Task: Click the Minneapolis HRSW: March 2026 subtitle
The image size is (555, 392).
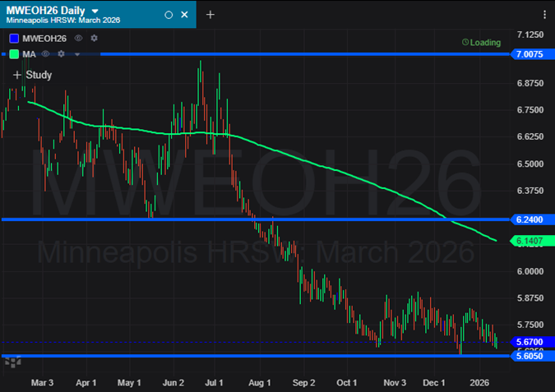Action: click(x=63, y=21)
